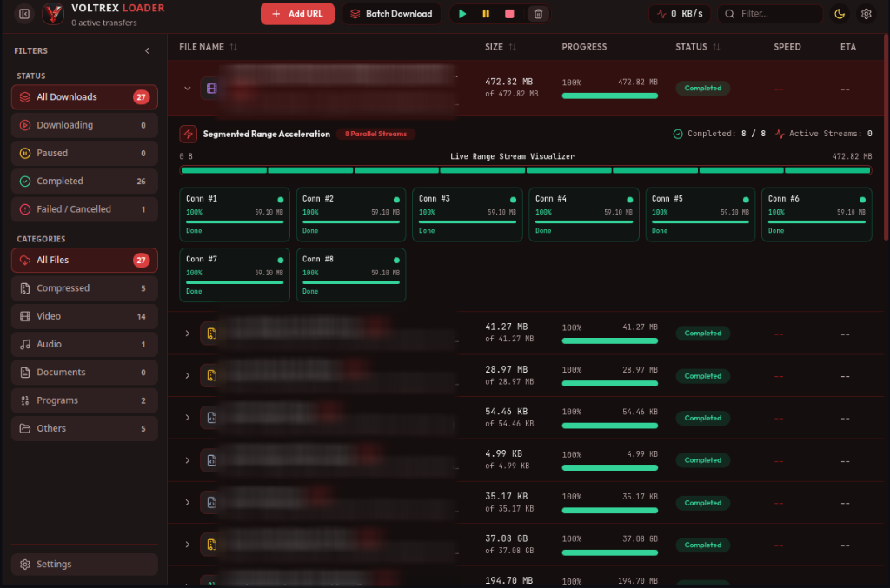
Task: Filter by Paused status
Action: pos(84,153)
